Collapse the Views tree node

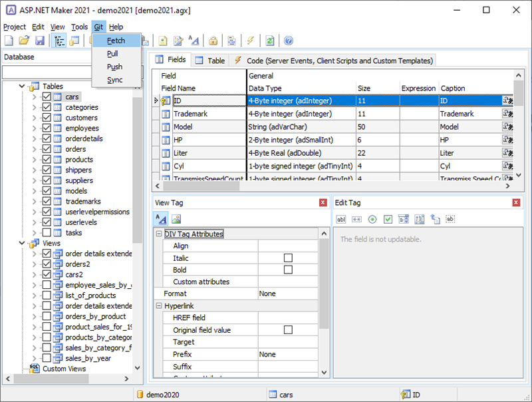[x=22, y=243]
